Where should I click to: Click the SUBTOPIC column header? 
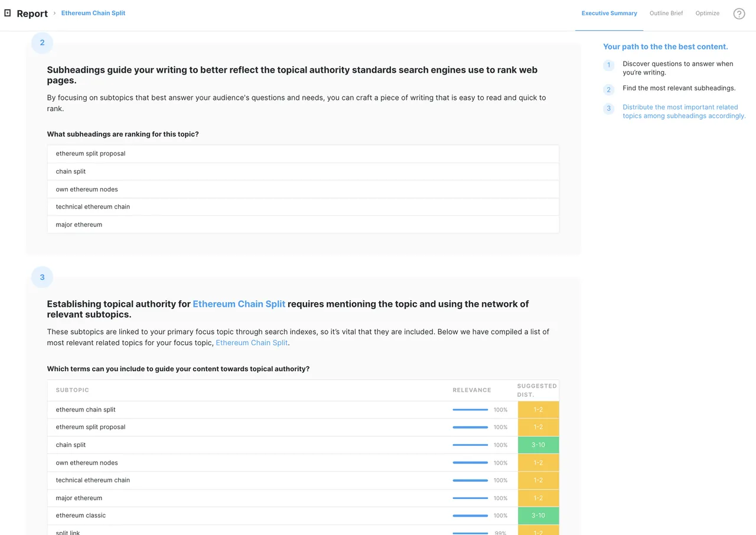[73, 390]
